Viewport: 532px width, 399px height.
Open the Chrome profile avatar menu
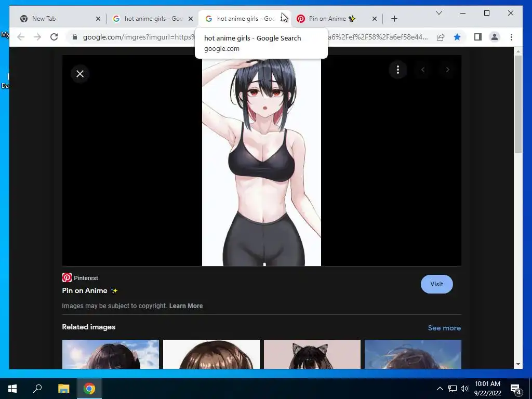coord(495,37)
